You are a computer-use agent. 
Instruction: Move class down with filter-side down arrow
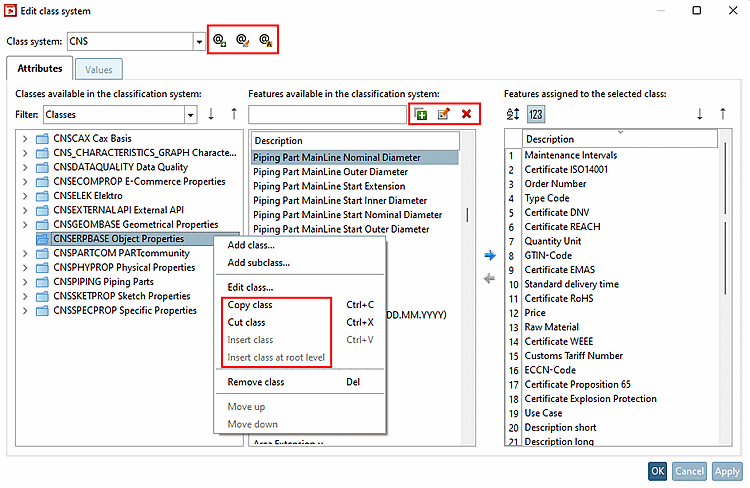(211, 114)
